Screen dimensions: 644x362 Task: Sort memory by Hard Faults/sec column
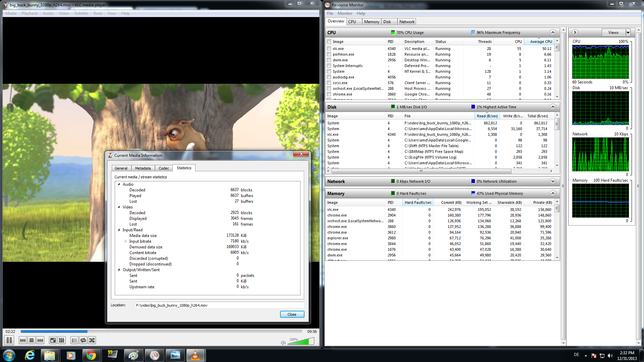click(418, 202)
